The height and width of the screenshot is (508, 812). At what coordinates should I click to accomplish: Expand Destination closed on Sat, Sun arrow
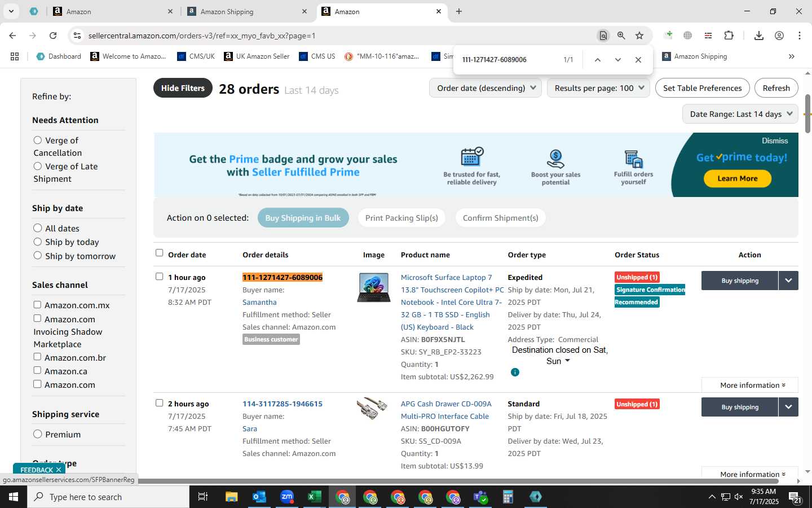(567, 361)
